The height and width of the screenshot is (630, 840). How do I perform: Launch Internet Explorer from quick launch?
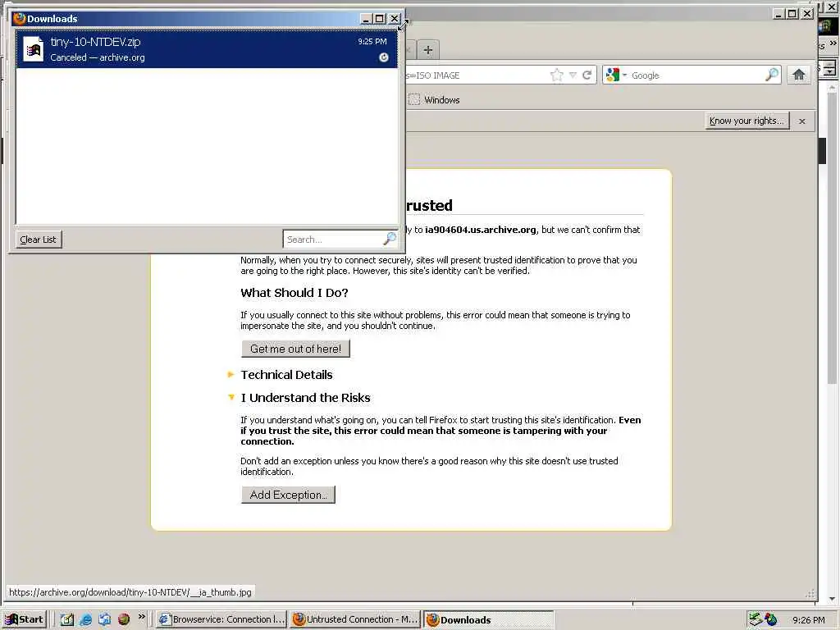[85, 619]
